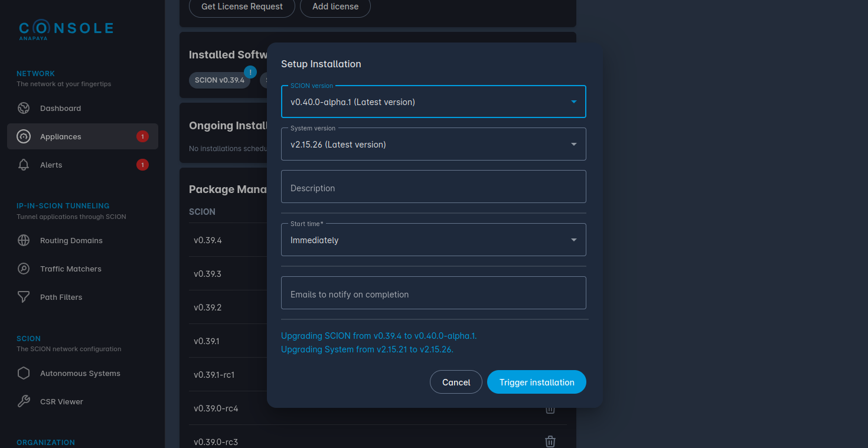The height and width of the screenshot is (448, 868).
Task: Click the Path Filters funnel icon
Action: click(x=24, y=297)
